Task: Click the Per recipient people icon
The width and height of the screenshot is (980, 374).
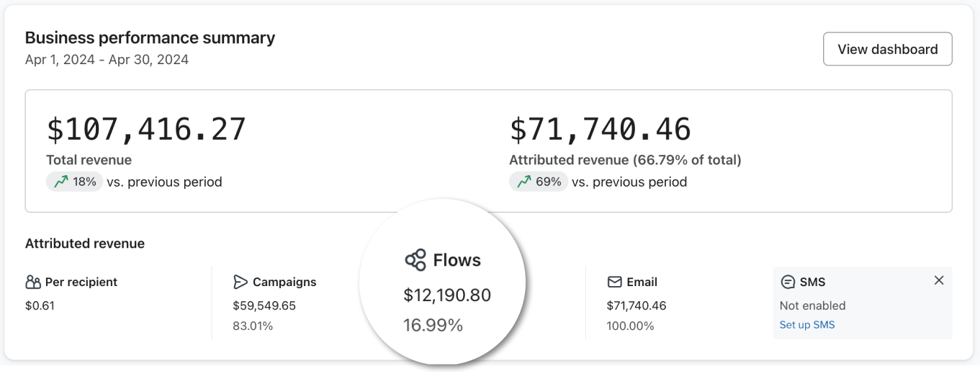Action: 33,282
